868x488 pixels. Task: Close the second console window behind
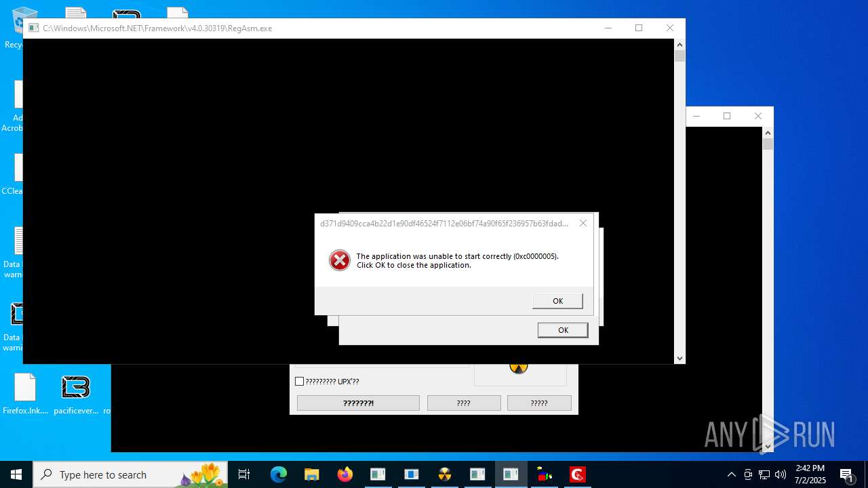(758, 117)
